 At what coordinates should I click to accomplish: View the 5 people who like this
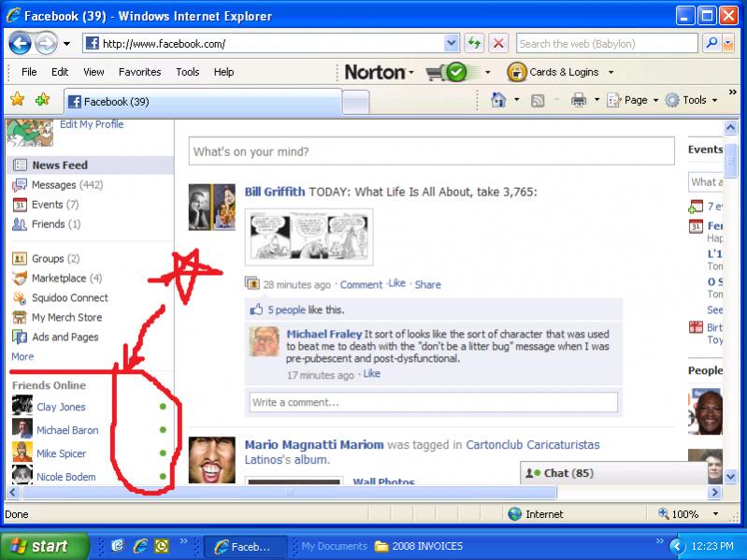coord(287,310)
